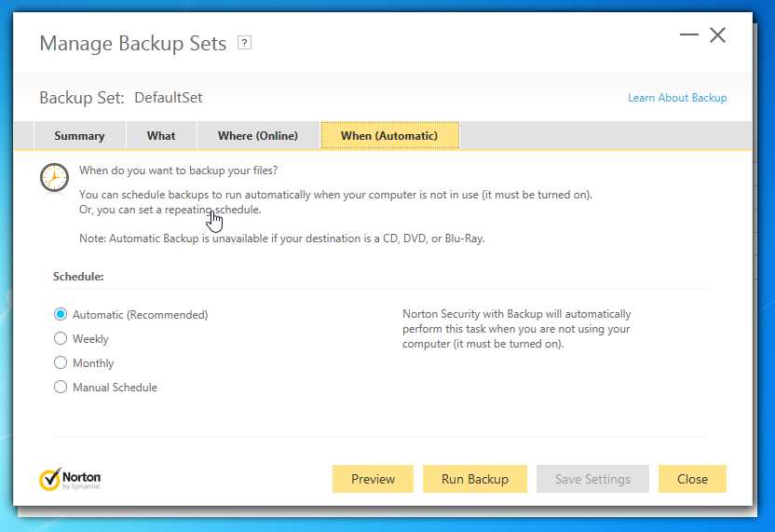The height and width of the screenshot is (532, 775).
Task: Go to the Where (Online) tab
Action: point(258,136)
